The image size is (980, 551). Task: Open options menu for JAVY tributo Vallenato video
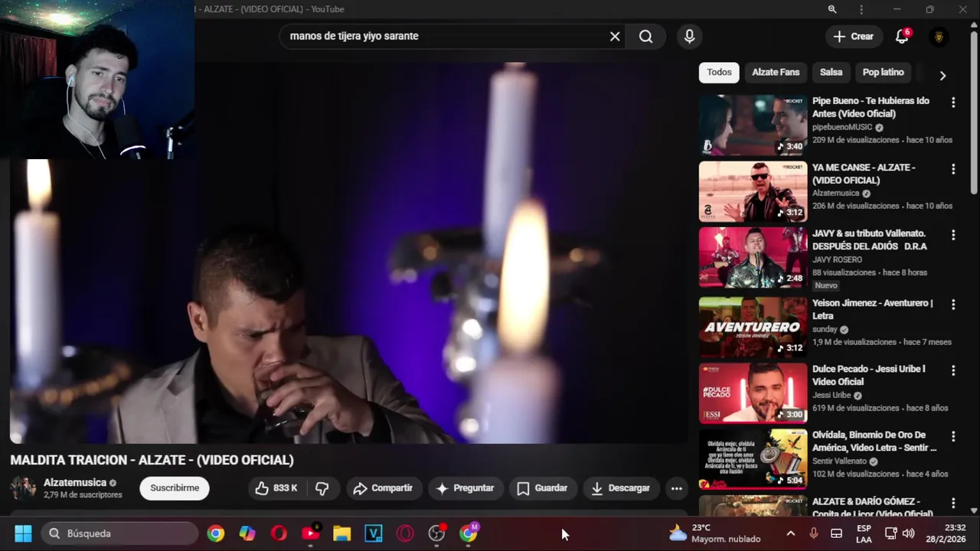(x=953, y=236)
